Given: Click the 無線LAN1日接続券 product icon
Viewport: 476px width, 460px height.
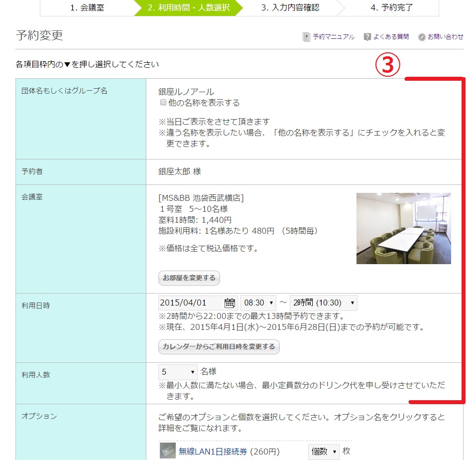Looking at the screenshot, I should [168, 451].
